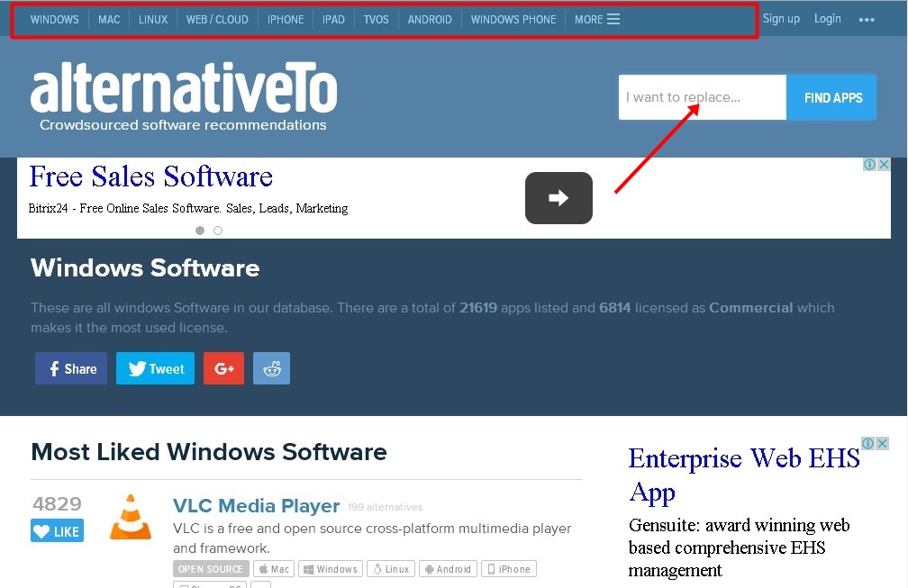908x588 pixels.
Task: Tweet this page via Twitter button
Action: pos(155,368)
